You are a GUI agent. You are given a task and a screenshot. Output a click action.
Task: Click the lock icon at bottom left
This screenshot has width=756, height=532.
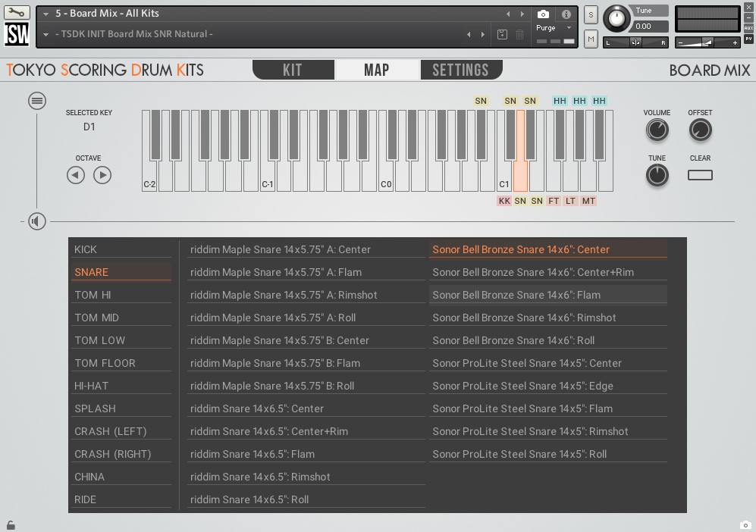coord(11,524)
